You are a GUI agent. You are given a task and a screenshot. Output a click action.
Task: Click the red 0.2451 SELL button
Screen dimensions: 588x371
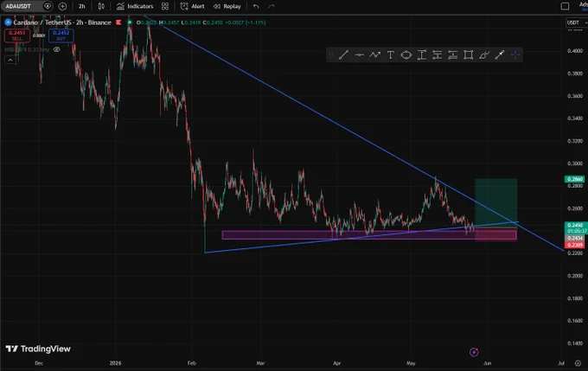[x=17, y=35]
